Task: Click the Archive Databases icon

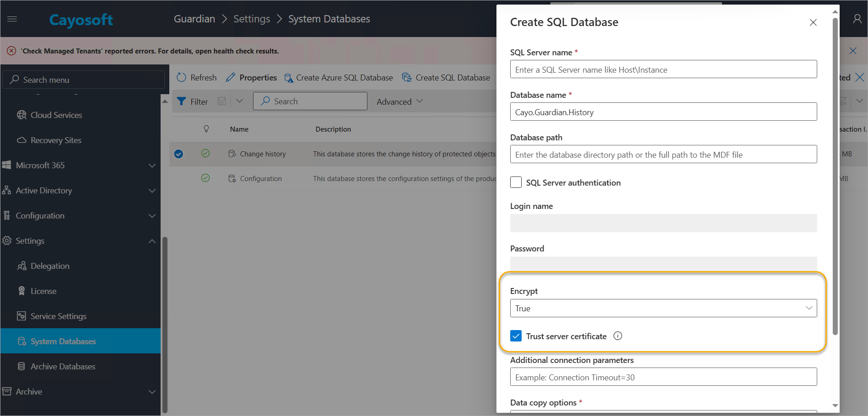Action: 22,366
